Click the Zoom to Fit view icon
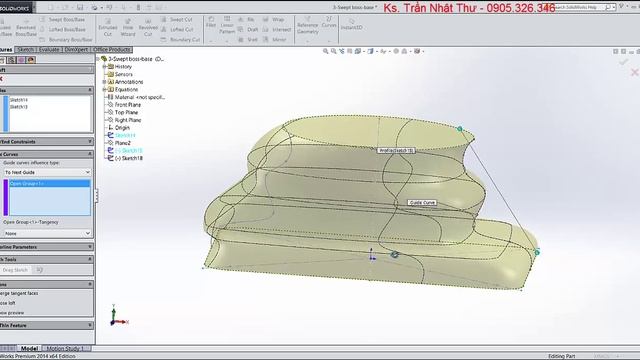Screen dimensions: 640x360 tap(325, 51)
